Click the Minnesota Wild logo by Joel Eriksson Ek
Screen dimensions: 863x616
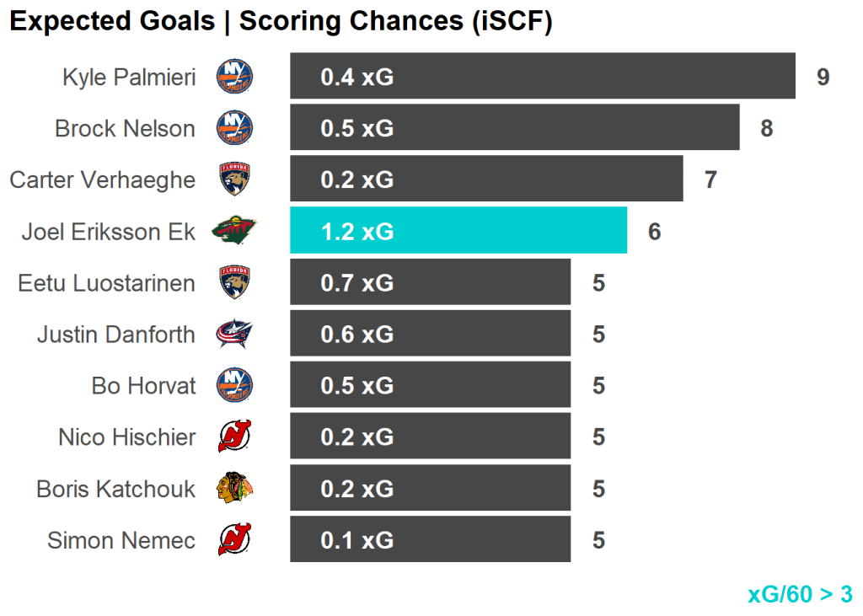[233, 231]
